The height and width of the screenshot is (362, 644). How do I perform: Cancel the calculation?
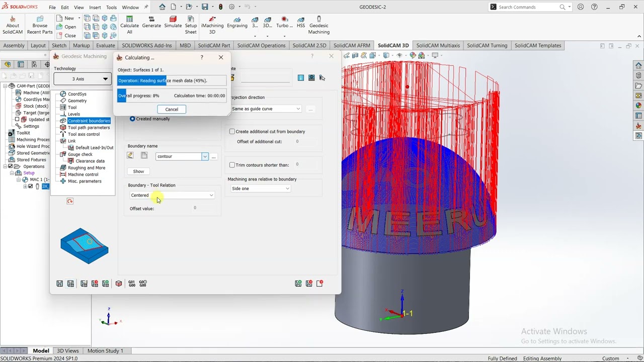point(172,109)
